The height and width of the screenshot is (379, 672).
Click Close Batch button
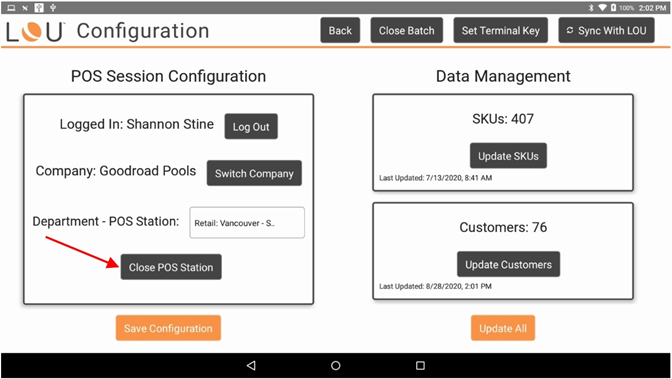click(x=406, y=30)
